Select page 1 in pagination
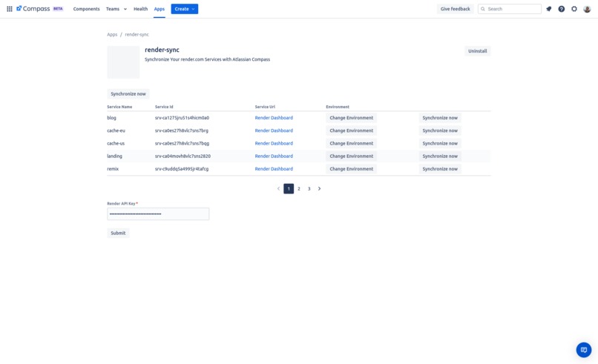Image resolution: width=598 pixels, height=364 pixels. pyautogui.click(x=289, y=188)
